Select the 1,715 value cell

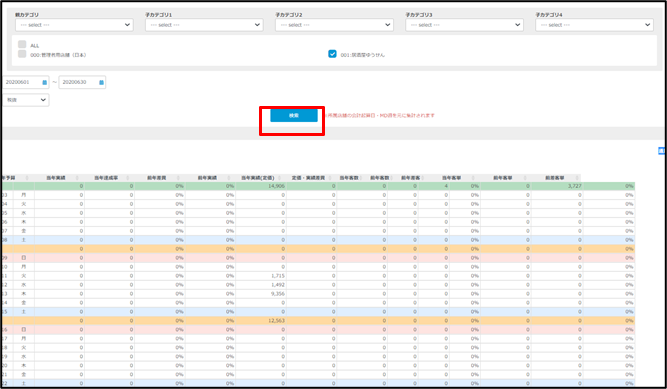(x=261, y=276)
